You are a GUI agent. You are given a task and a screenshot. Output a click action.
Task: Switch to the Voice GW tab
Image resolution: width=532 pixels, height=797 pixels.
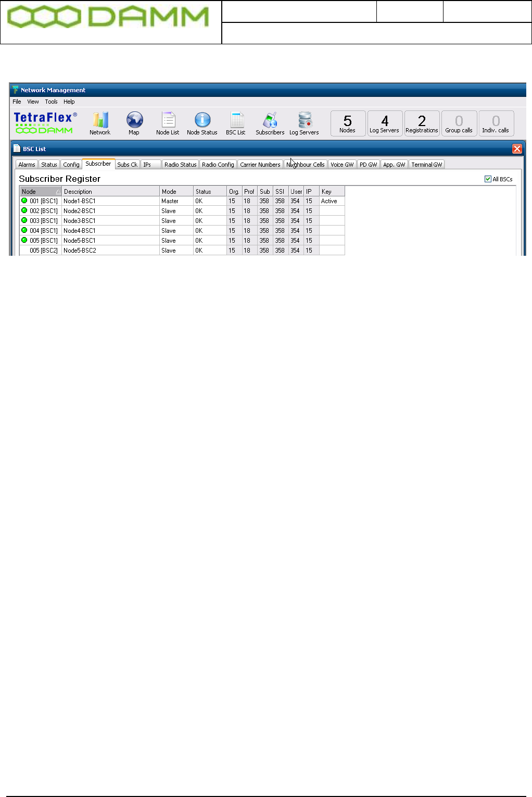click(x=342, y=165)
